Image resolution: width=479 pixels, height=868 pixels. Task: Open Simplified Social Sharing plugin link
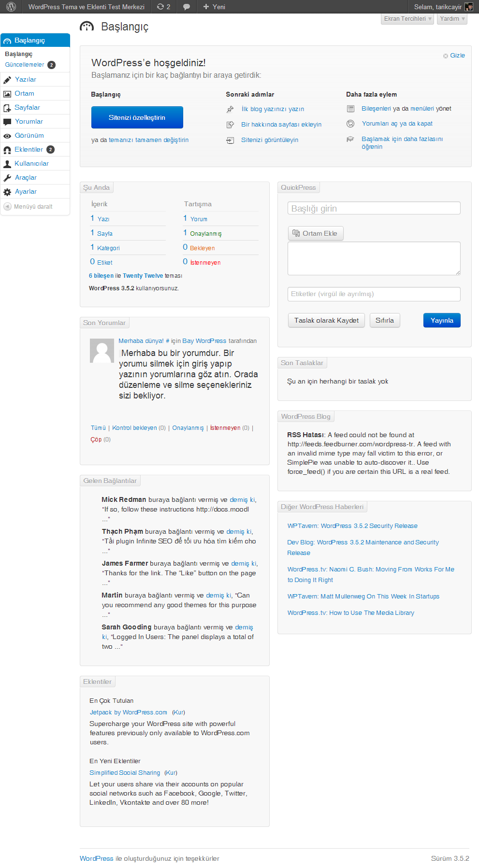(125, 773)
